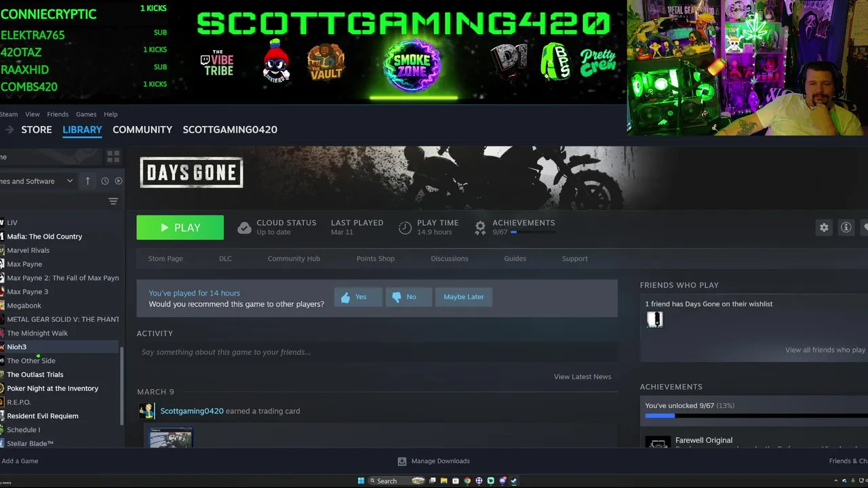The width and height of the screenshot is (868, 488).
Task: Click Scottgaming0420 avatar in activity feed
Action: coord(146,411)
